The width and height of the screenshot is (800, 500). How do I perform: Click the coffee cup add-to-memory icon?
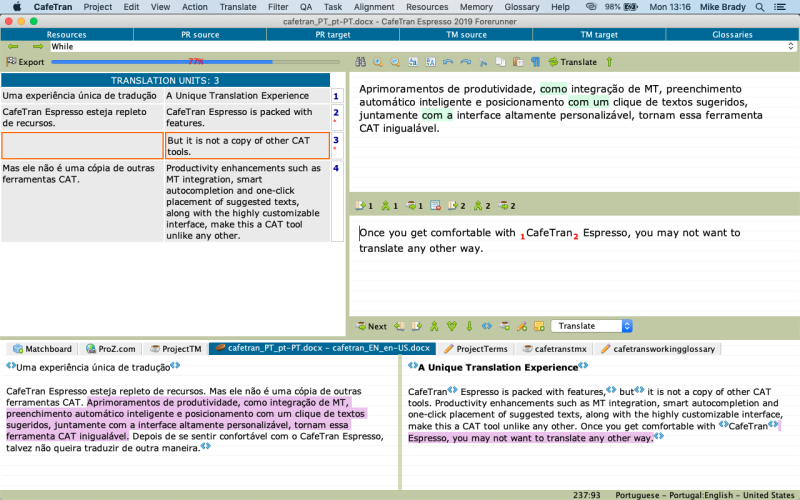coord(504,326)
